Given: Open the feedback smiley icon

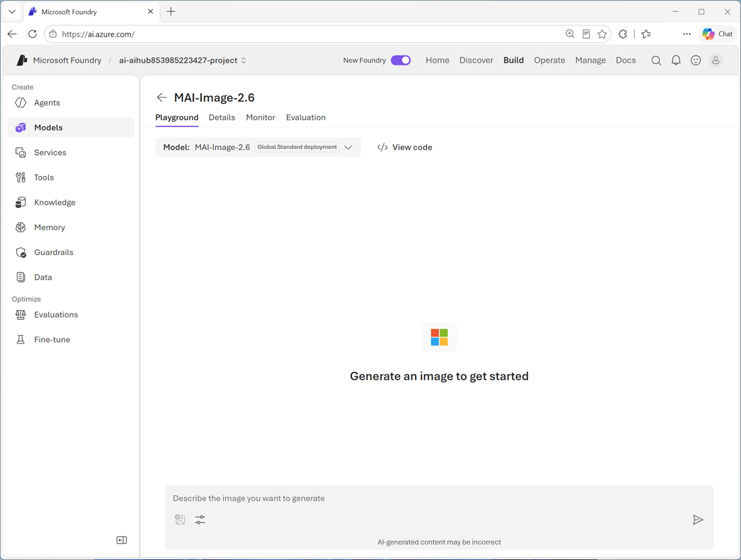Looking at the screenshot, I should 696,61.
